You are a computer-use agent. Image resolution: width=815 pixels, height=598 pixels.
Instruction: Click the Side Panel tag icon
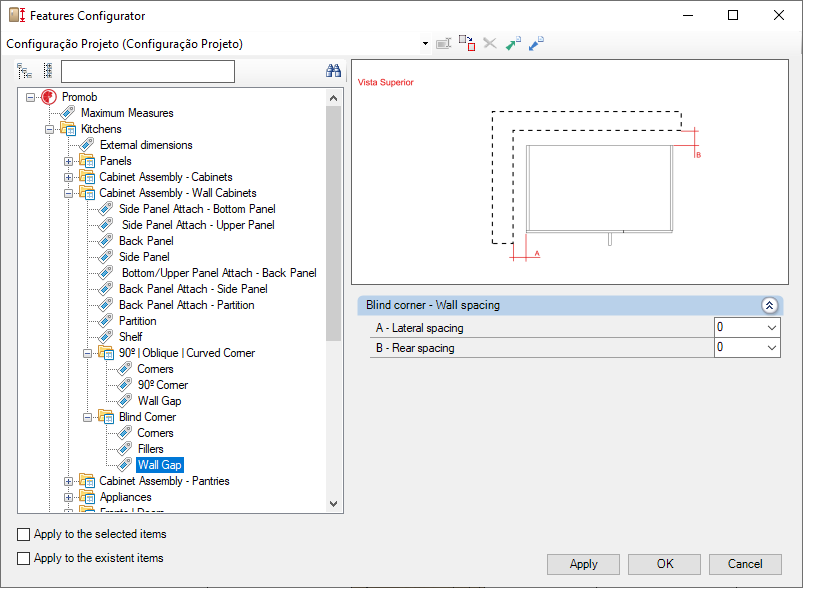[x=106, y=257]
